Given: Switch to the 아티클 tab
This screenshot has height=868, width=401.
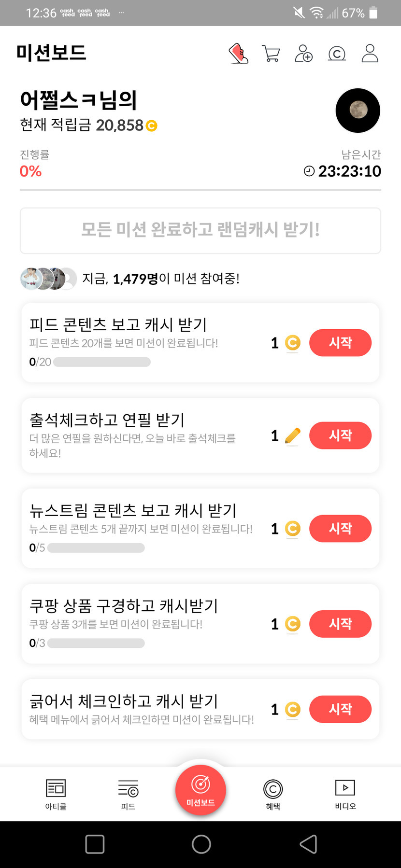Looking at the screenshot, I should coord(56,794).
